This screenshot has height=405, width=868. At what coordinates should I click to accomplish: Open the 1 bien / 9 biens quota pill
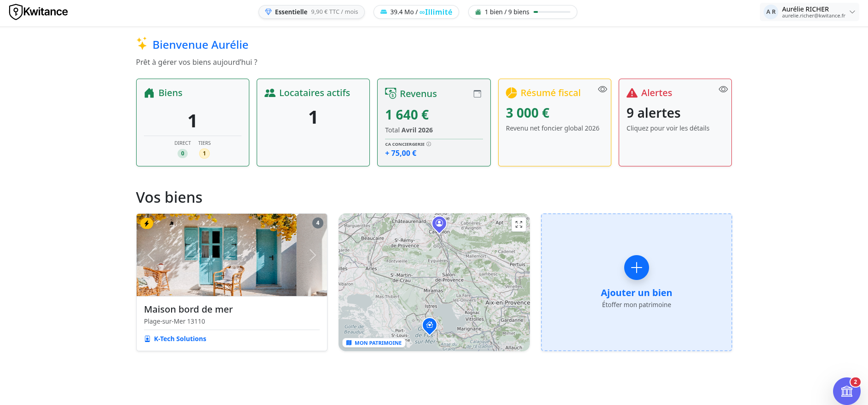523,12
